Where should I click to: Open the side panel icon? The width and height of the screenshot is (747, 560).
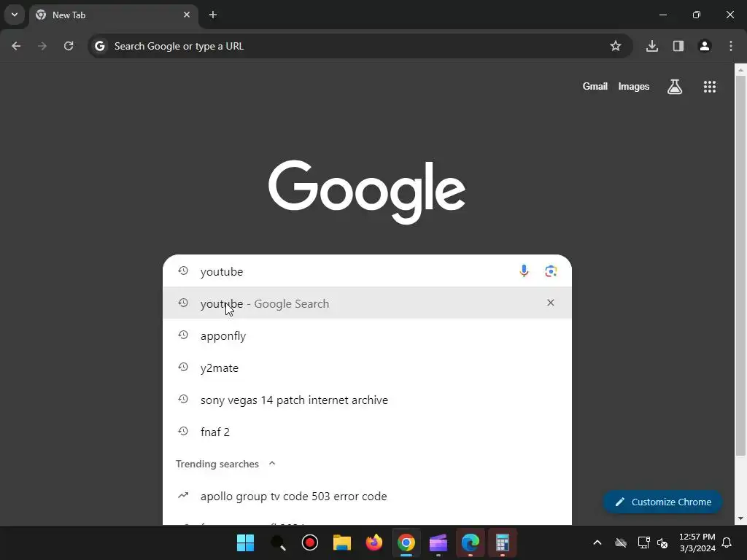[678, 46]
